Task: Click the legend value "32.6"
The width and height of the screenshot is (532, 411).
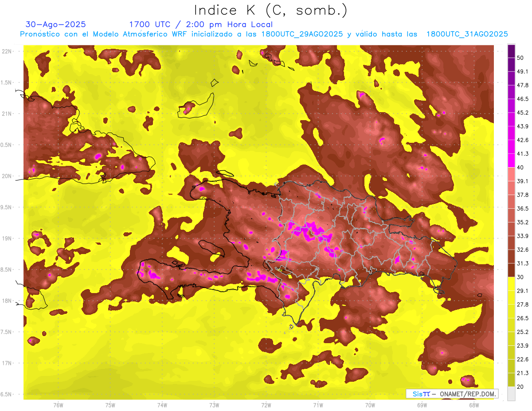Action: point(523,250)
